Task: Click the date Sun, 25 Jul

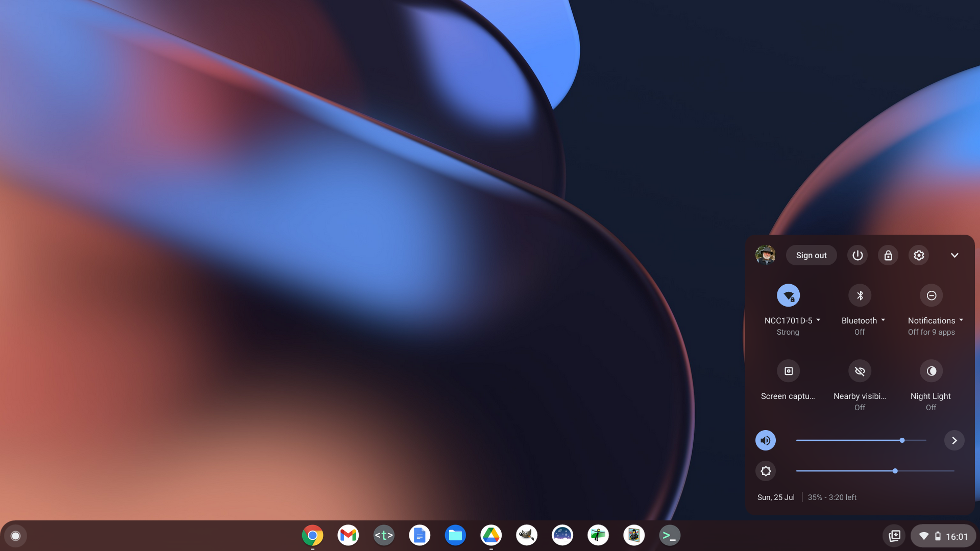Action: 775,497
